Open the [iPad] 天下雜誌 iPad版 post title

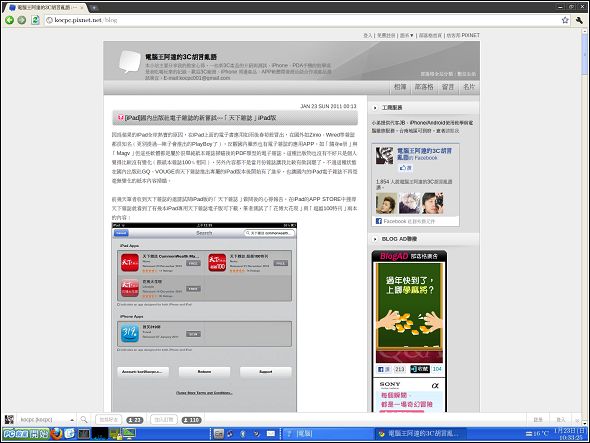pyautogui.click(x=201, y=118)
